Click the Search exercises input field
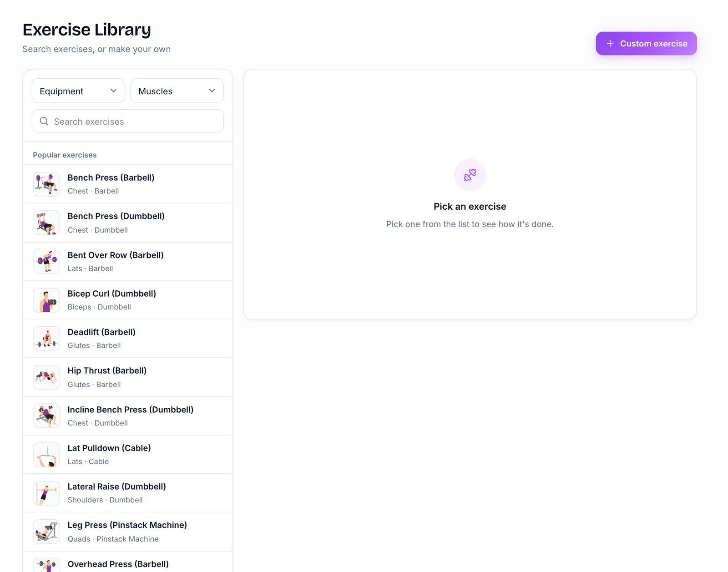The height and width of the screenshot is (572, 728). [127, 121]
